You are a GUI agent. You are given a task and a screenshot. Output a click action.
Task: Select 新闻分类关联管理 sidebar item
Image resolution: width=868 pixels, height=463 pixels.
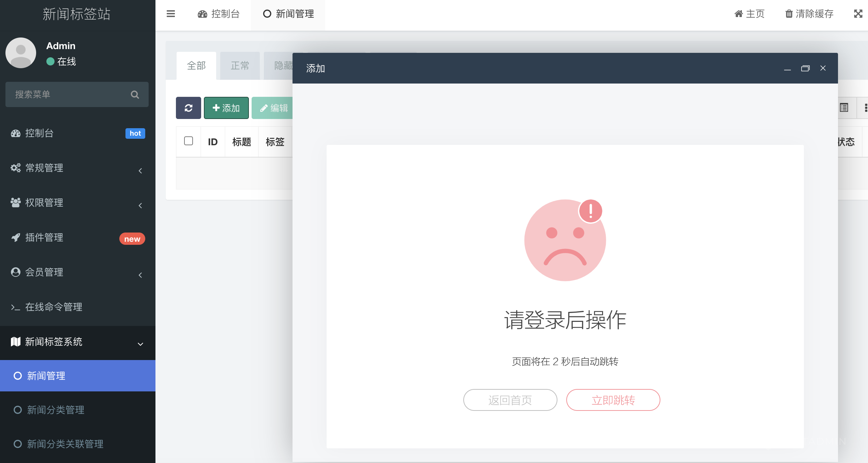[65, 444]
